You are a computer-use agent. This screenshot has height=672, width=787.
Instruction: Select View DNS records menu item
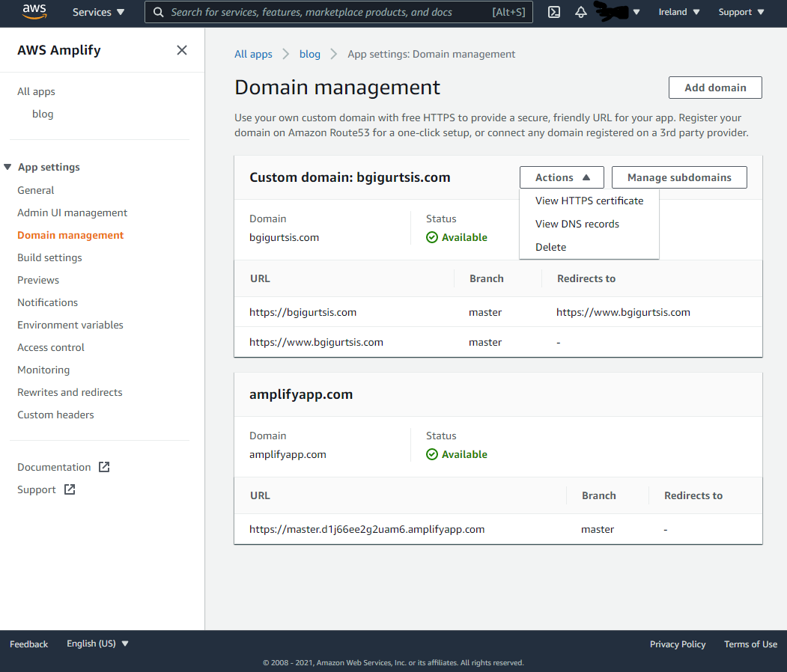(589, 224)
